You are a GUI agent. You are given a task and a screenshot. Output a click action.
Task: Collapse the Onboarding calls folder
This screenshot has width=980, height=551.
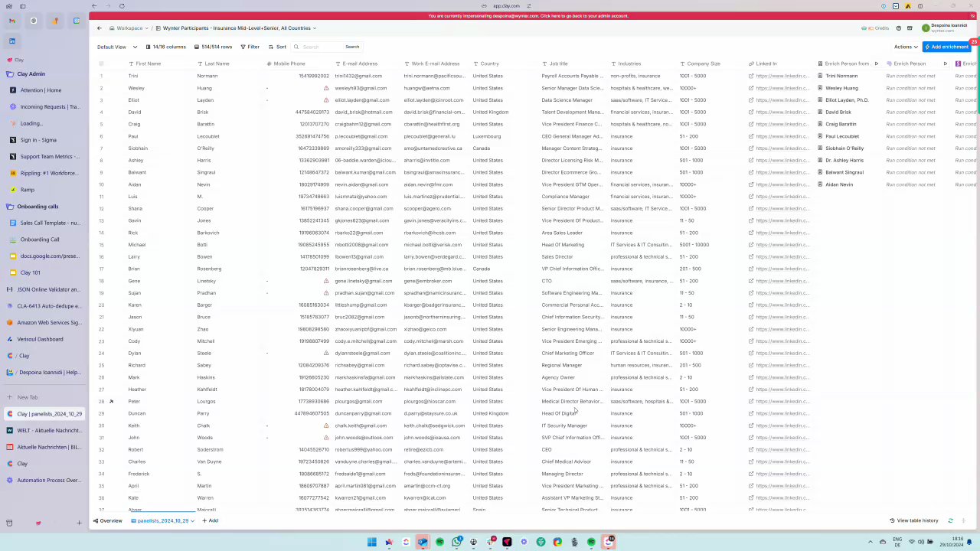pos(32,207)
